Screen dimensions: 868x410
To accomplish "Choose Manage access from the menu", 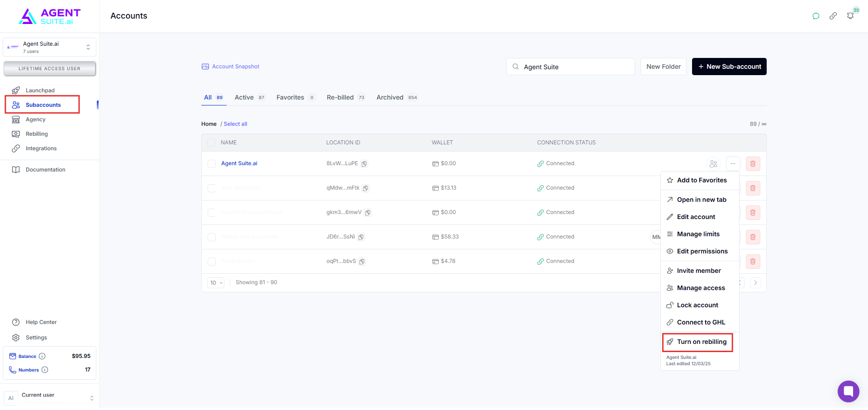I will pos(700,288).
